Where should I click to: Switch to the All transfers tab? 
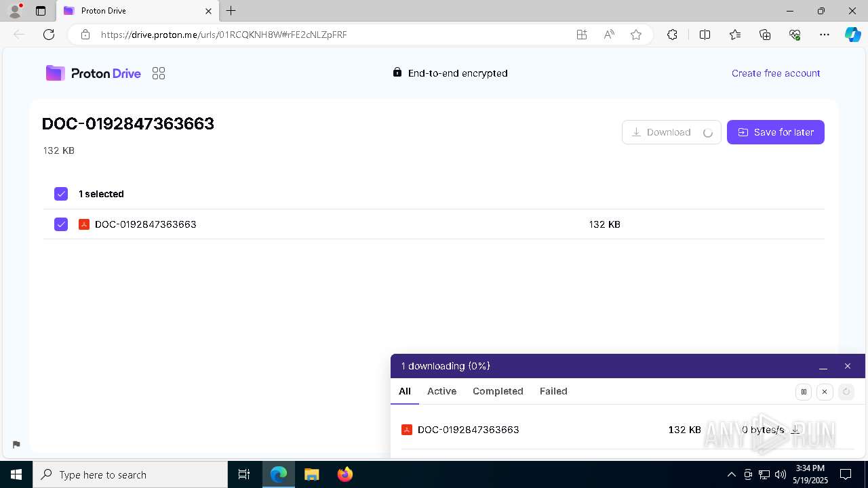pyautogui.click(x=405, y=391)
